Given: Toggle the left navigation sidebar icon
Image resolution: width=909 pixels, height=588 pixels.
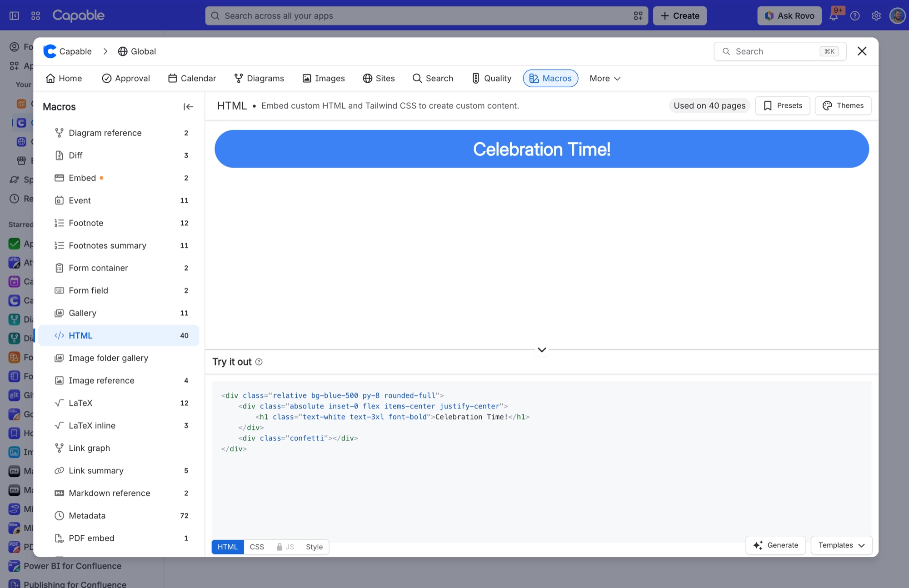Looking at the screenshot, I should coord(15,16).
